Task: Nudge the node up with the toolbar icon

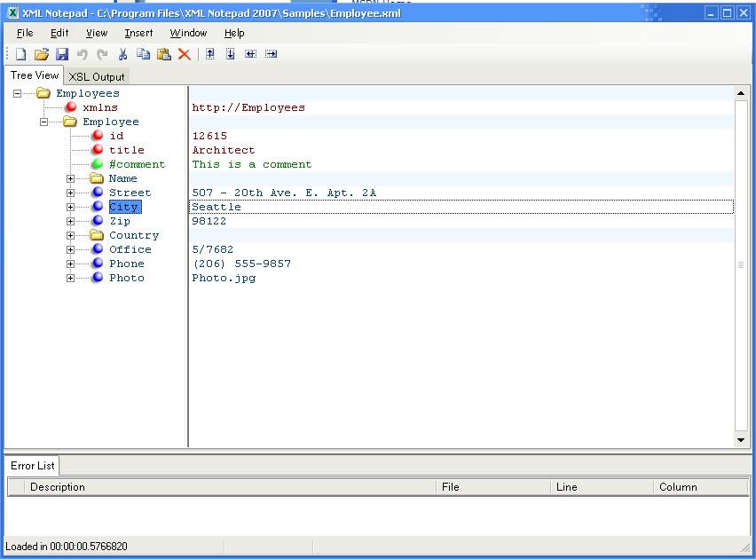Action: 210,54
